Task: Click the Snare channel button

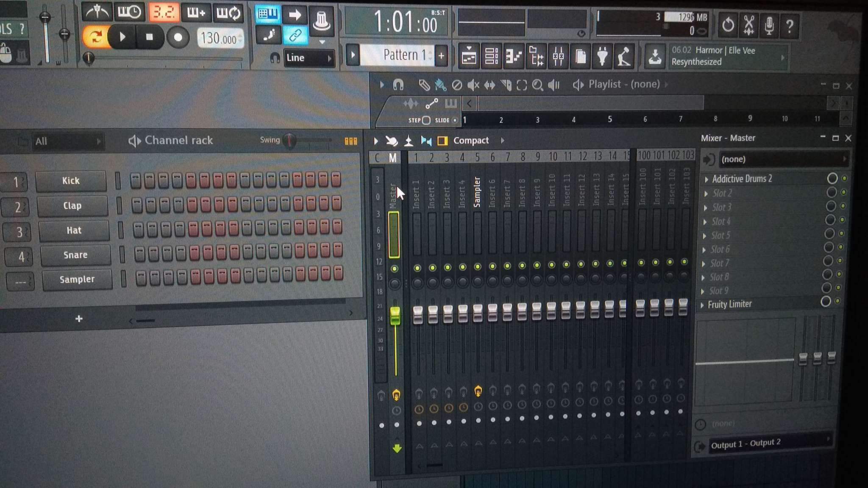Action: click(x=75, y=255)
